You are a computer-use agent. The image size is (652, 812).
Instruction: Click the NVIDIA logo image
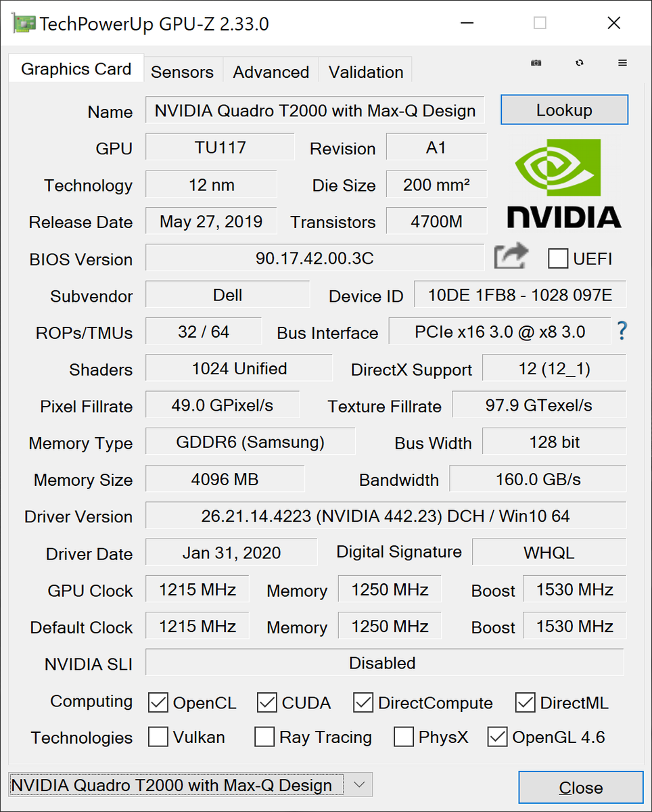(x=564, y=183)
